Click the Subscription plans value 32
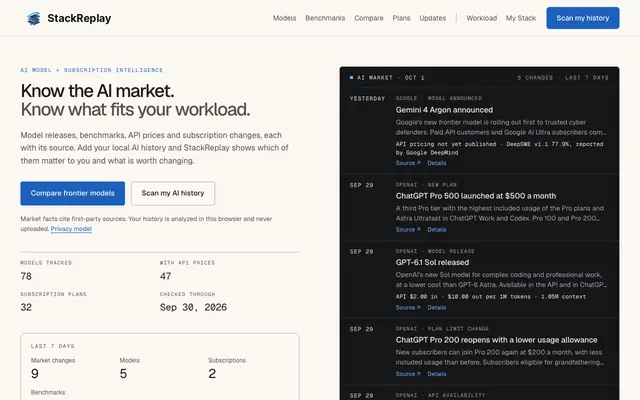The width and height of the screenshot is (640, 400). (26, 307)
